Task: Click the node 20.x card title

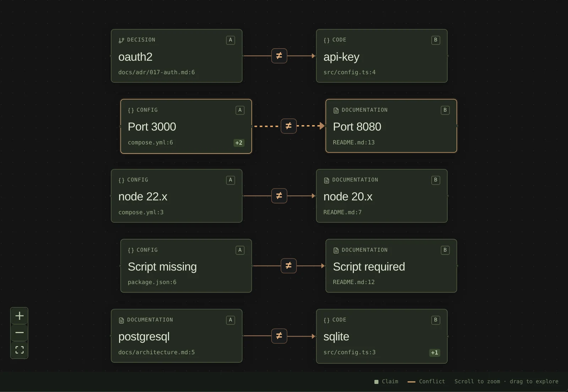Action: (x=348, y=197)
